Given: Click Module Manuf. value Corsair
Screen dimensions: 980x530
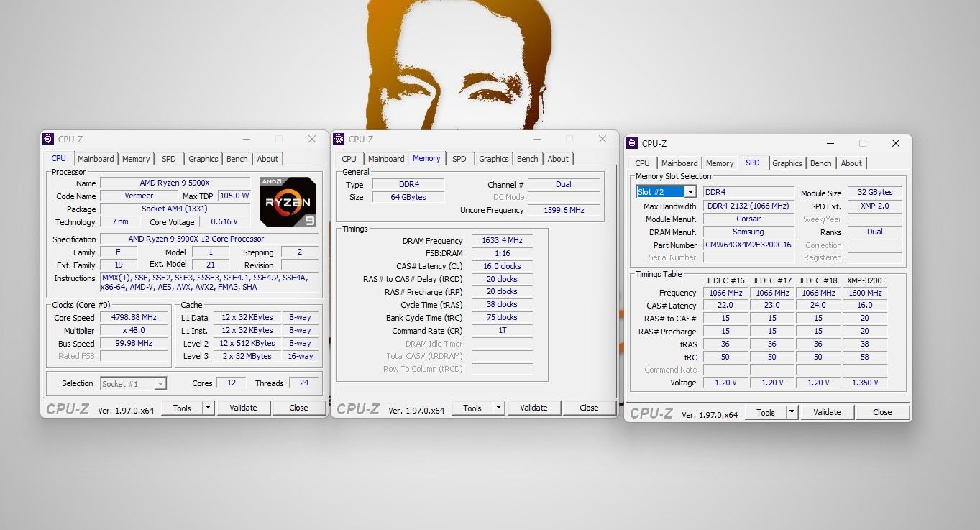Looking at the screenshot, I should coord(748,219).
